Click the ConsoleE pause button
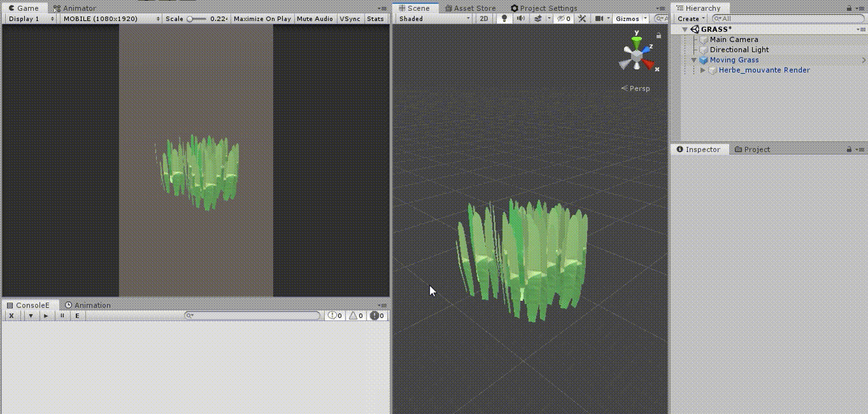This screenshot has height=414, width=868. click(62, 315)
